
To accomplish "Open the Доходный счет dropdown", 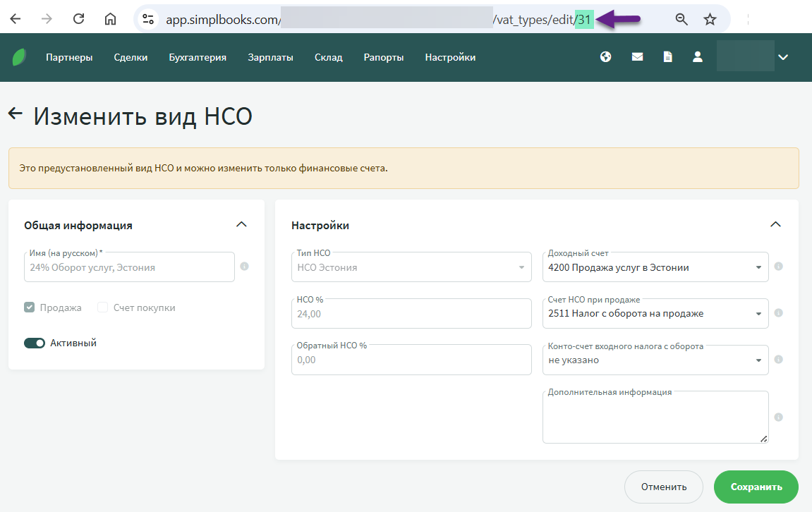I will pyautogui.click(x=655, y=268).
